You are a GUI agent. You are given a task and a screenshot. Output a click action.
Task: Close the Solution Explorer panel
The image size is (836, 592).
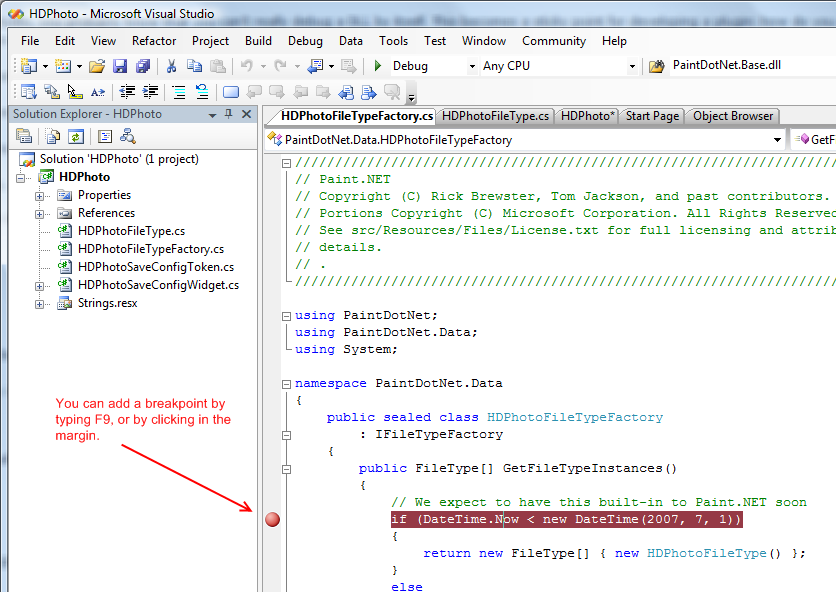[246, 114]
